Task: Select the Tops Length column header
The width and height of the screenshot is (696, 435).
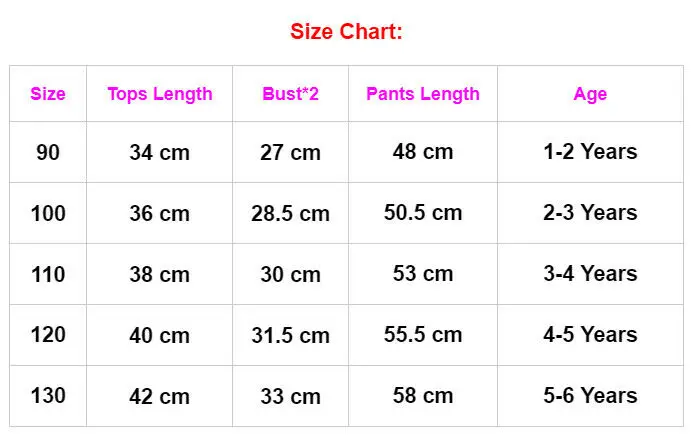Action: [160, 94]
